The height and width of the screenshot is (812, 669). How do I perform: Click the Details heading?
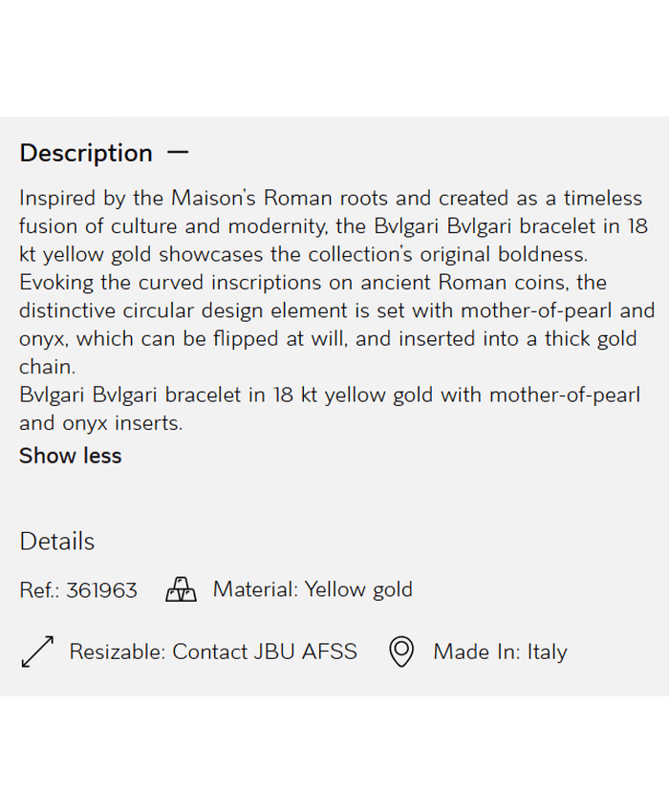(57, 541)
